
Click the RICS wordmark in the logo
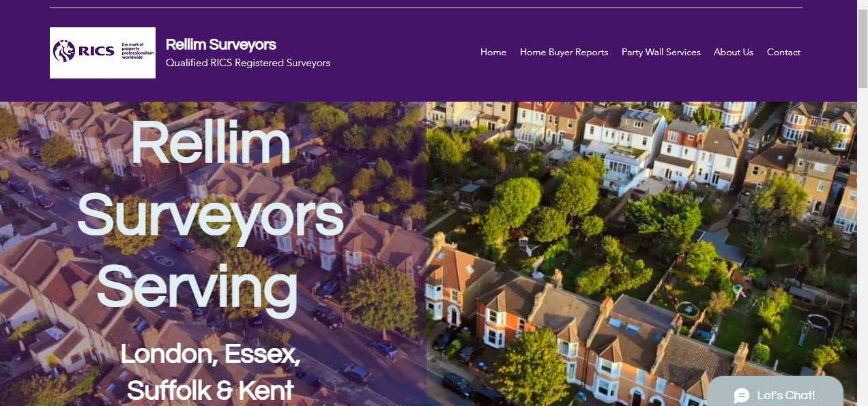click(x=96, y=51)
